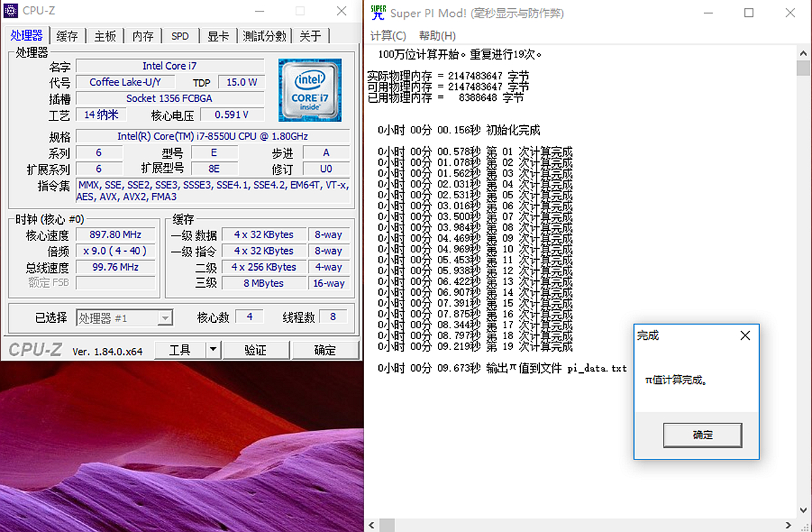Switch to the 显卡 tab
Image resolution: width=812 pixels, height=532 pixels.
[218, 35]
